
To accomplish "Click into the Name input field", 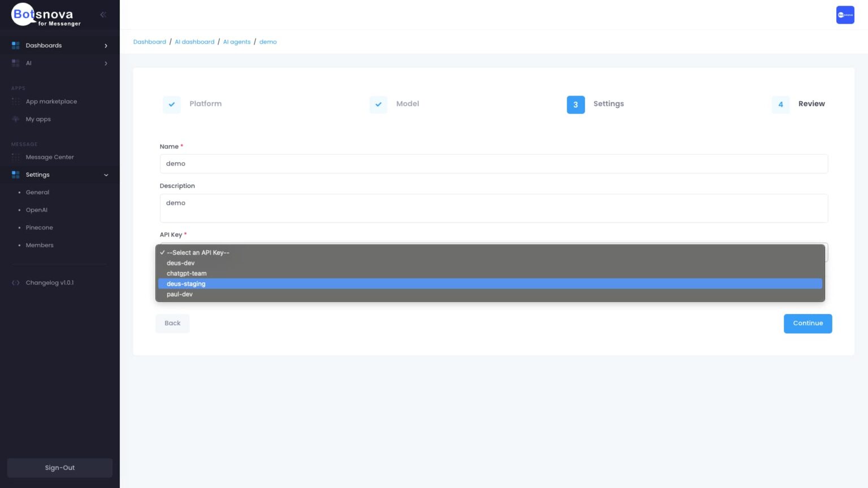I will (493, 164).
